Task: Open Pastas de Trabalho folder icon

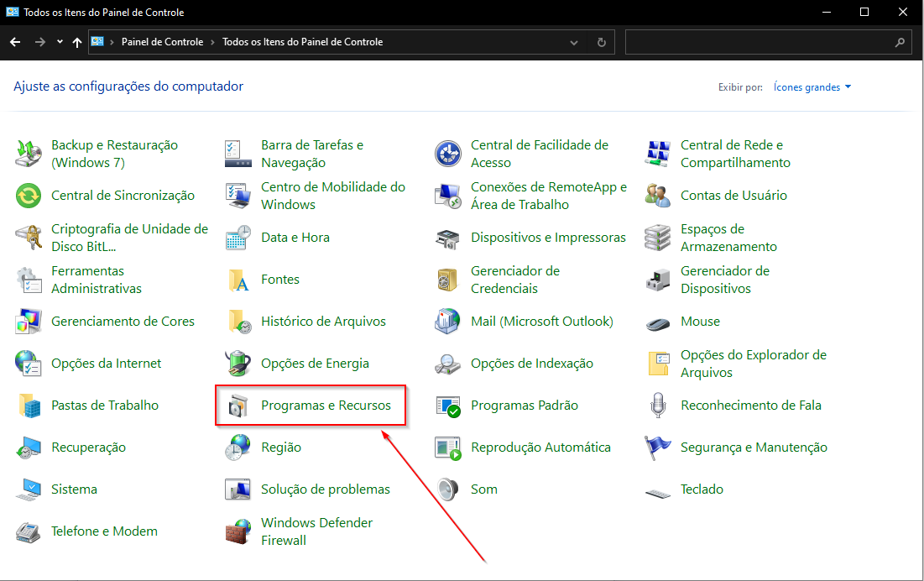Action: 29,406
